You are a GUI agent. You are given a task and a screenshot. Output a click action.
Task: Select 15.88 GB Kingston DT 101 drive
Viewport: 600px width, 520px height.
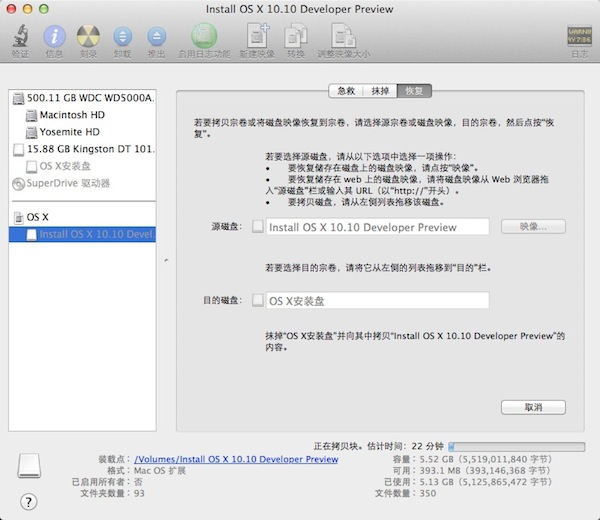[x=82, y=149]
